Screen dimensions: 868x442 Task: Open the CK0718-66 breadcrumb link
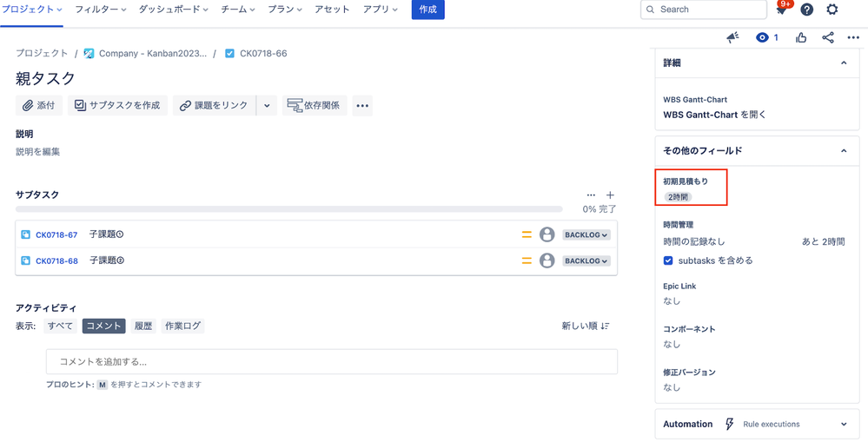point(263,54)
